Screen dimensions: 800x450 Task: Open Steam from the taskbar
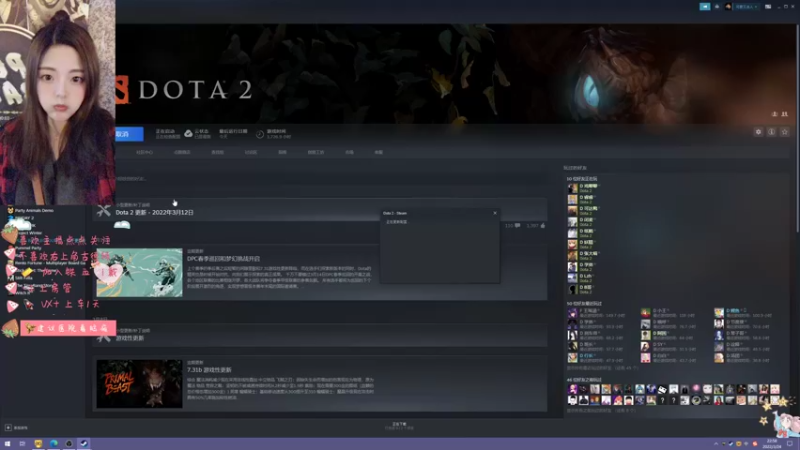pos(84,444)
